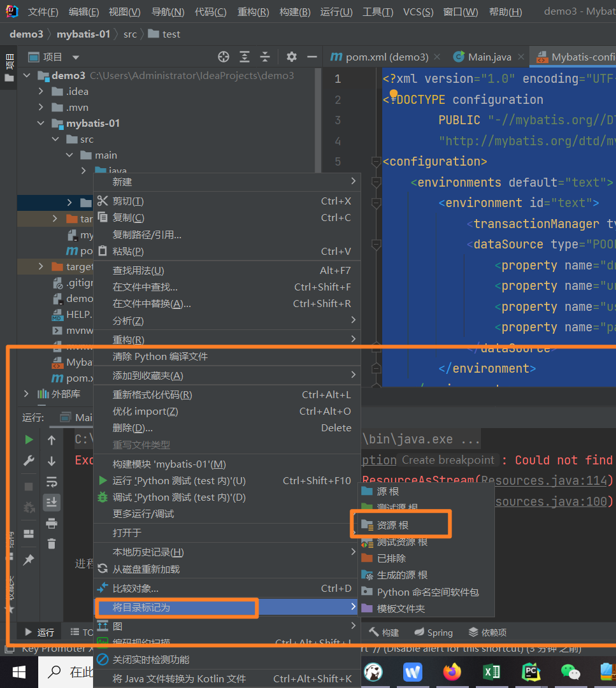
Task: Click the stop square icon in Run panel
Action: tap(29, 487)
